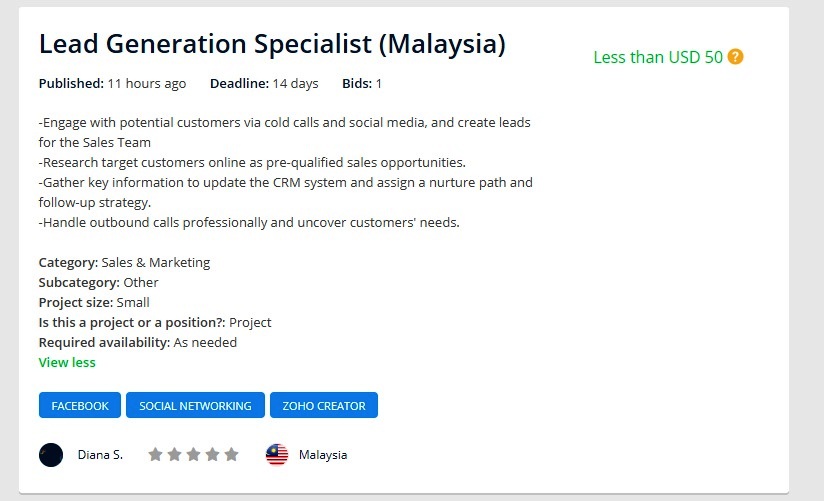Collapse description with View less
The width and height of the screenshot is (824, 501).
(x=67, y=362)
